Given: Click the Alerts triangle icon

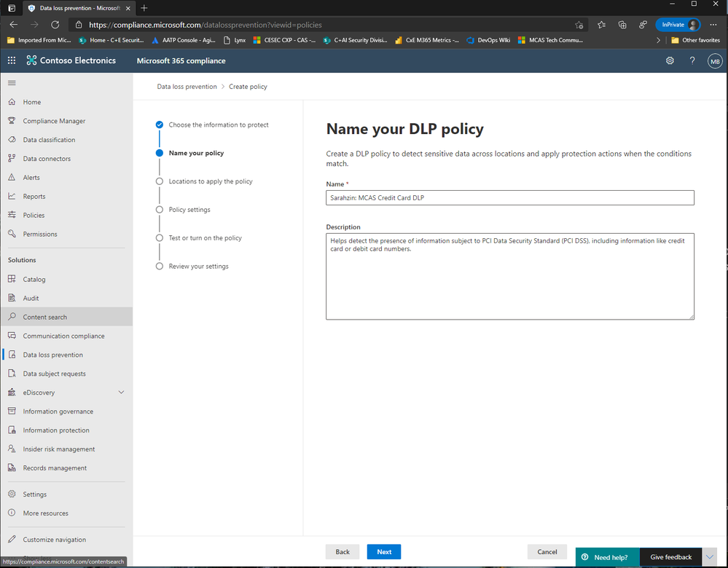Looking at the screenshot, I should point(12,177).
